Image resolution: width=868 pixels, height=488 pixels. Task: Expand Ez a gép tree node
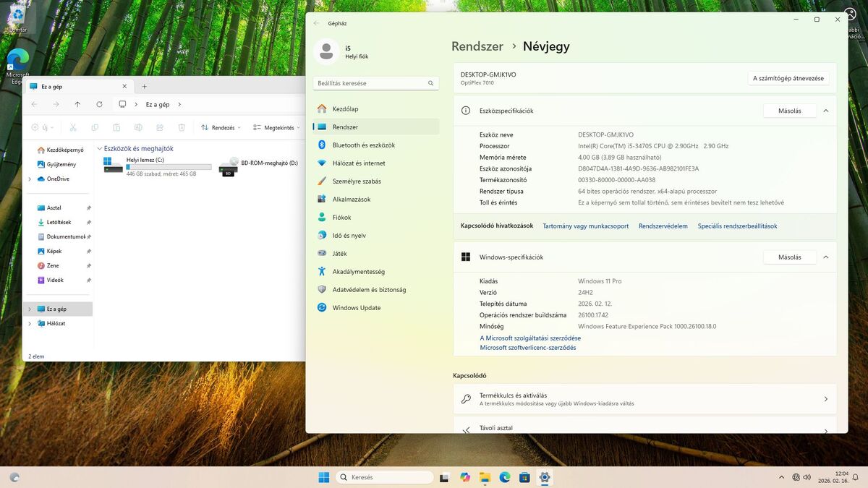tap(30, 309)
